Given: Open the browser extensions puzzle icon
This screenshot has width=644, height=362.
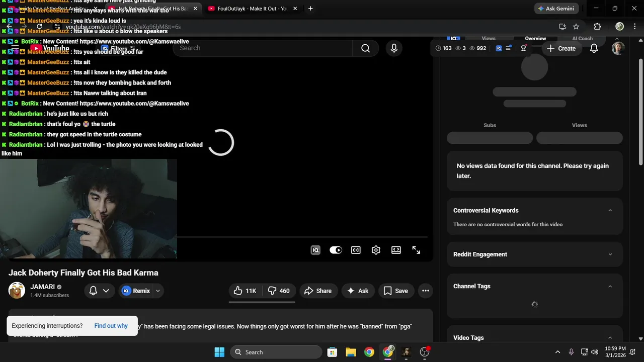Looking at the screenshot, I should tap(597, 26).
